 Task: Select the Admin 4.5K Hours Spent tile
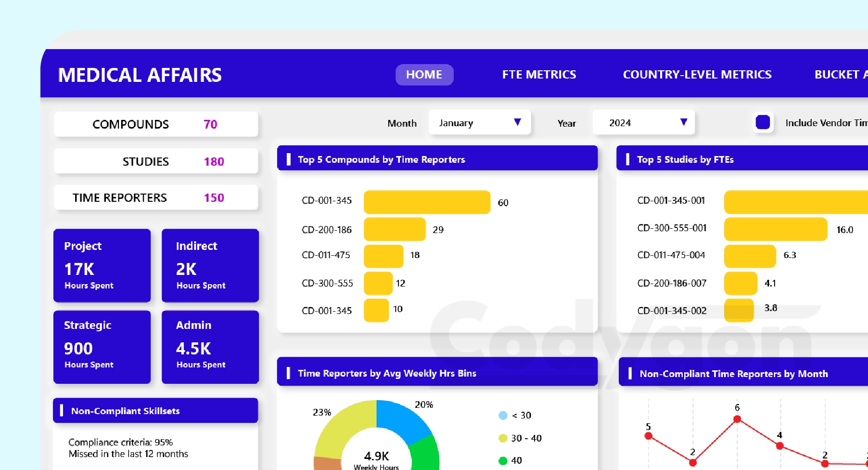point(210,347)
